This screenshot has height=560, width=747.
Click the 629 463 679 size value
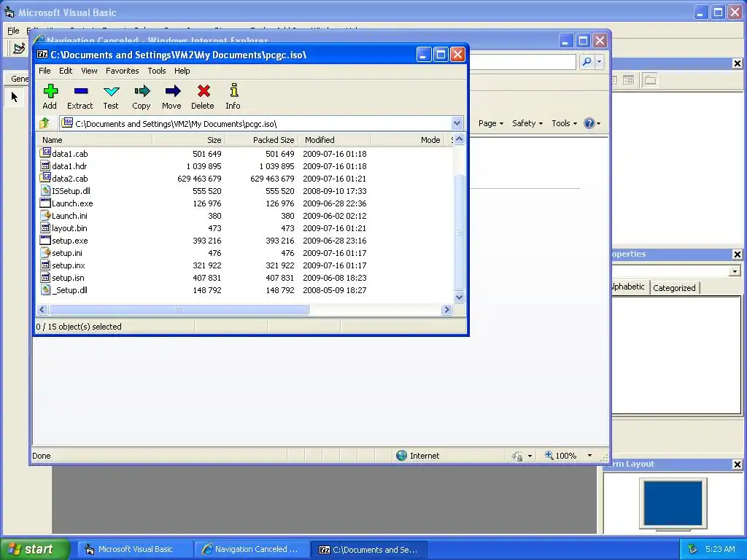pos(199,179)
